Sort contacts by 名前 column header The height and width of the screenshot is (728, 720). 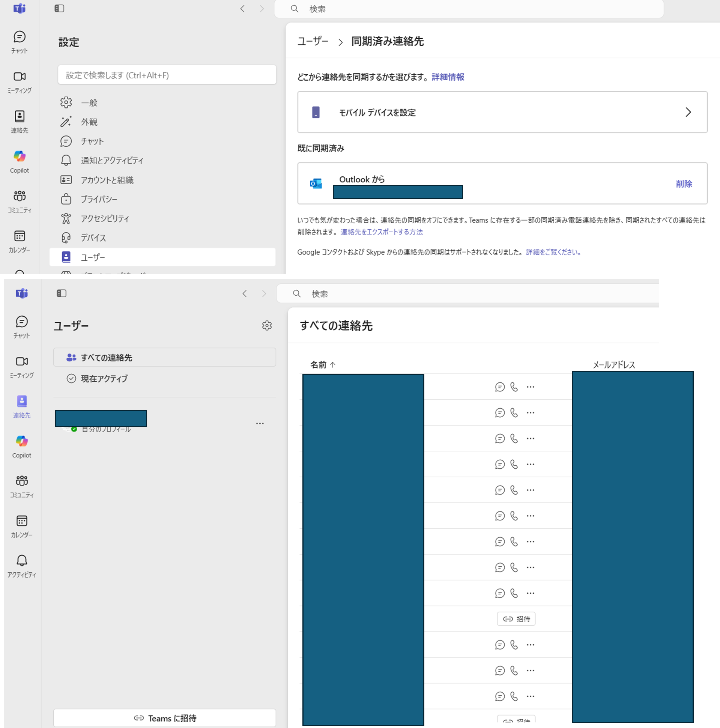click(323, 365)
